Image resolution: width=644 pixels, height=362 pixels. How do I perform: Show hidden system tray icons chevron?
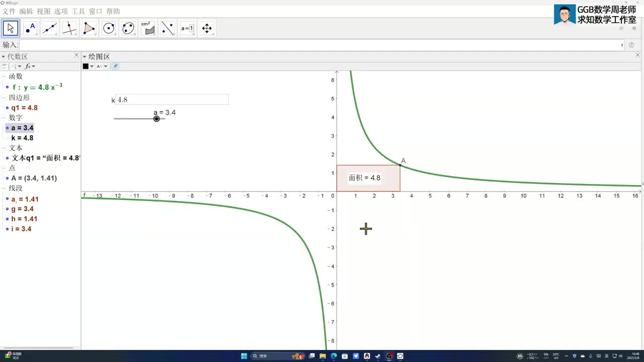(x=567, y=356)
